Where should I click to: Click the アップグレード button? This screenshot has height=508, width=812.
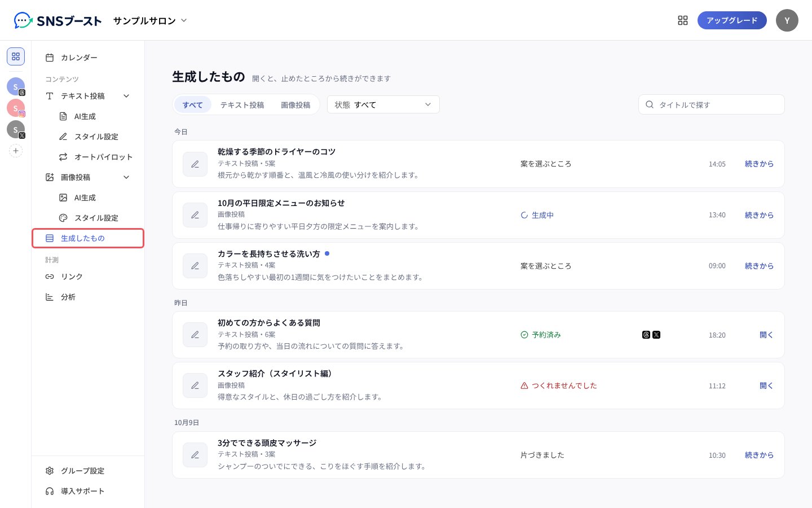(x=732, y=20)
